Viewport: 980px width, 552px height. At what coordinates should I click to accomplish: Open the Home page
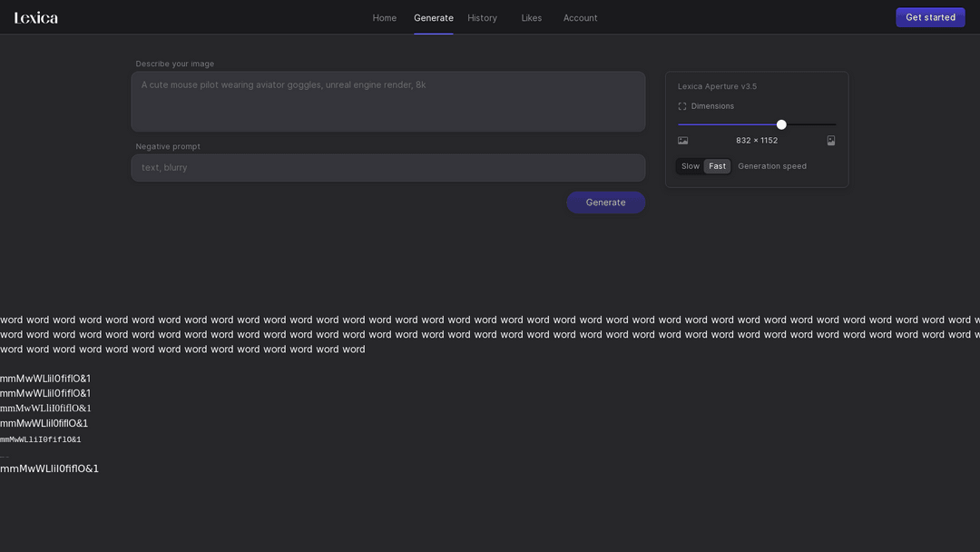click(x=384, y=18)
